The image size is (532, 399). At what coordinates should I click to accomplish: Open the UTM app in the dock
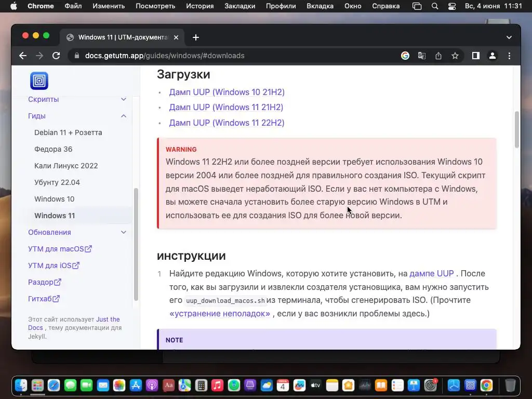[x=470, y=385]
